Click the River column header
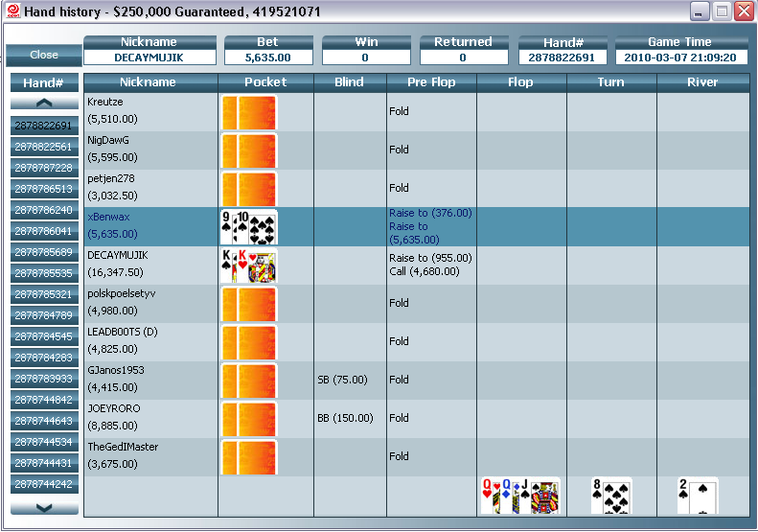The height and width of the screenshot is (532, 758). point(703,82)
